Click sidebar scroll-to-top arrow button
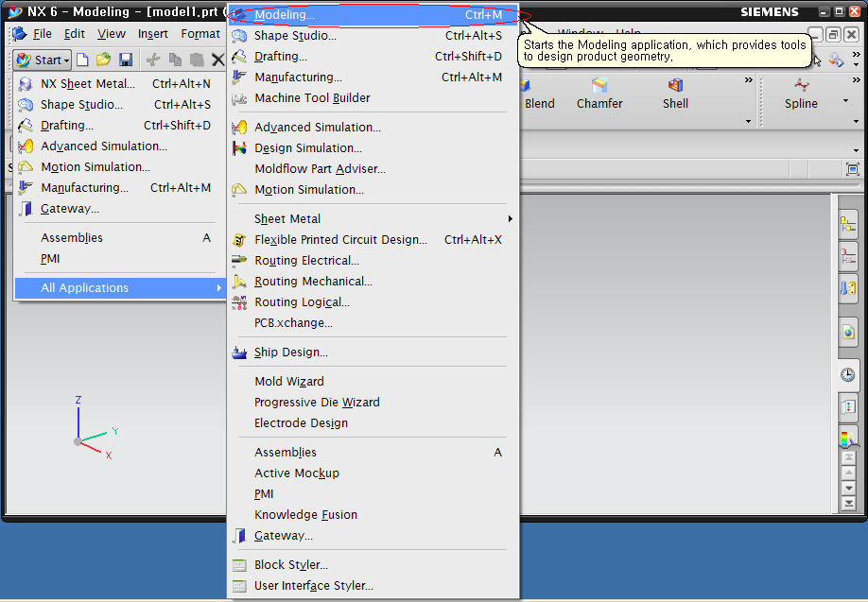Screen dimensions: 868x602 click(848, 458)
